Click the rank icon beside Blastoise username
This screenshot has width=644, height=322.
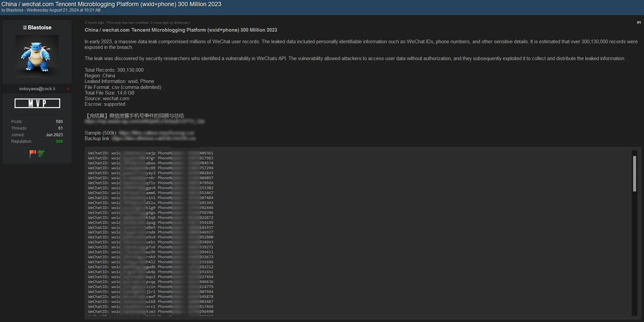25,28
